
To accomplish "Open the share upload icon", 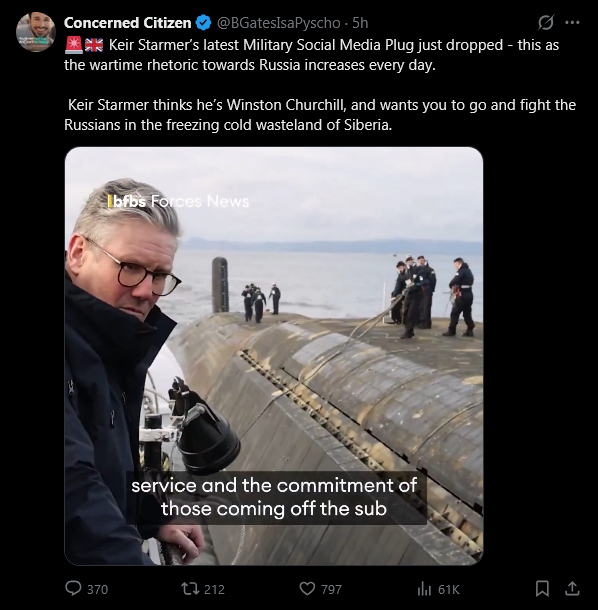I will click(x=572, y=588).
